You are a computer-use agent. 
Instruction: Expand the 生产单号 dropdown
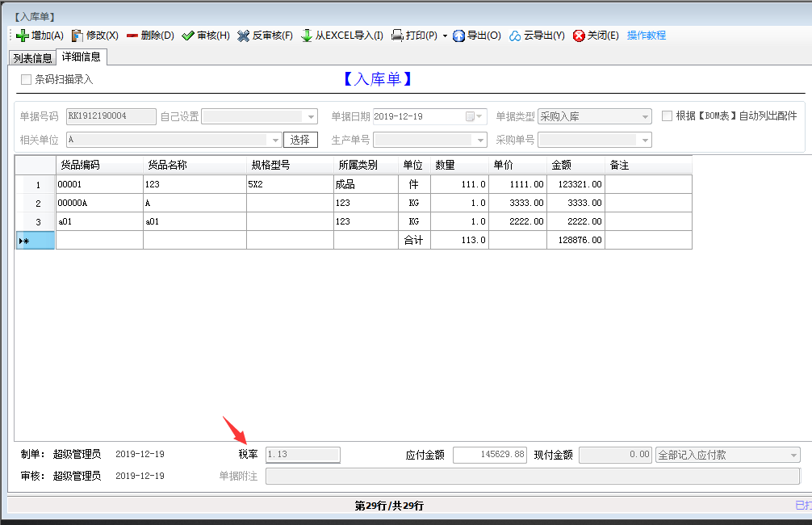[x=480, y=139]
